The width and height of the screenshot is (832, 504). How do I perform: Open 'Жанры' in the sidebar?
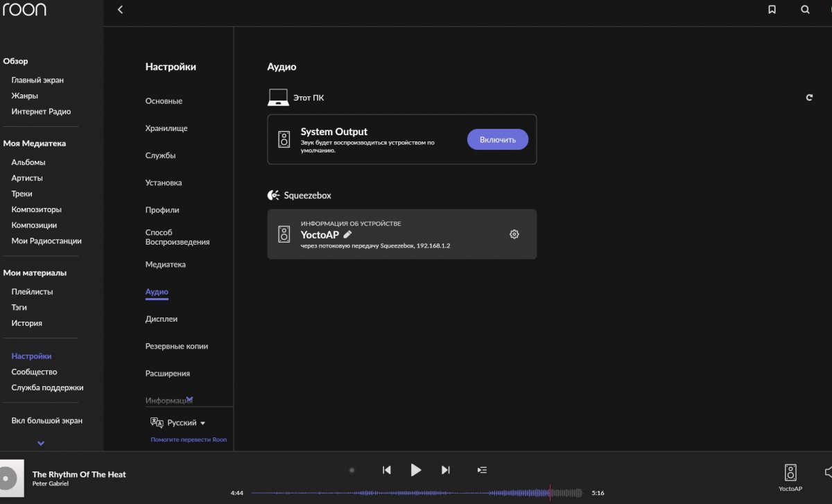[x=25, y=96]
